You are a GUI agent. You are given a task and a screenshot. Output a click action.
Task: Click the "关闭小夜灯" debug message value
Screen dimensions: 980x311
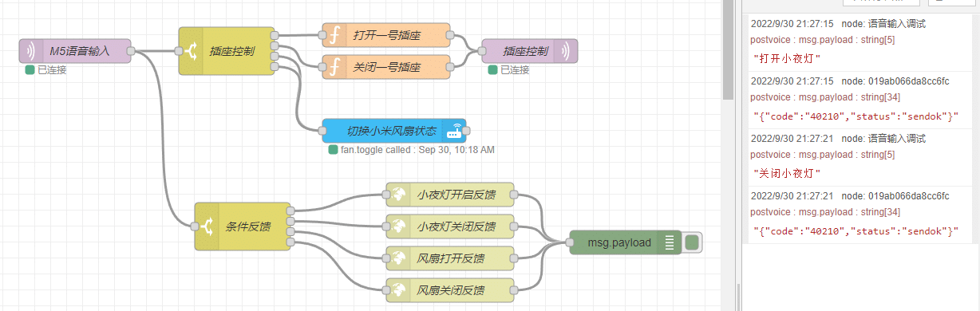tap(787, 173)
